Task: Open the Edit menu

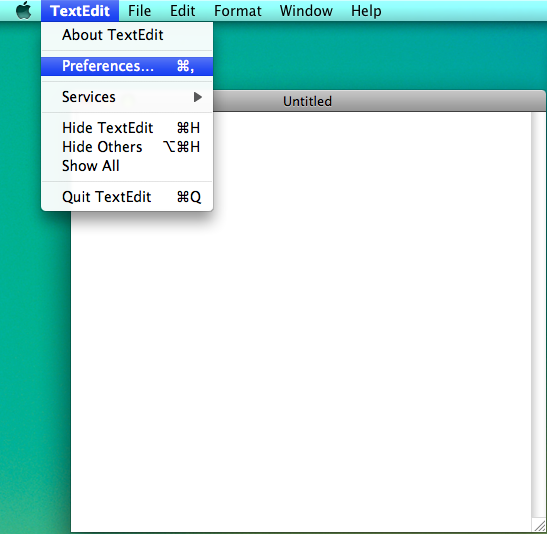Action: click(x=182, y=11)
